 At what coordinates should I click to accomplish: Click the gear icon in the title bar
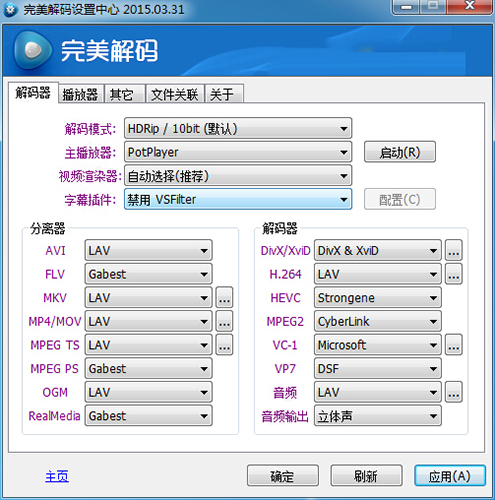click(10, 10)
